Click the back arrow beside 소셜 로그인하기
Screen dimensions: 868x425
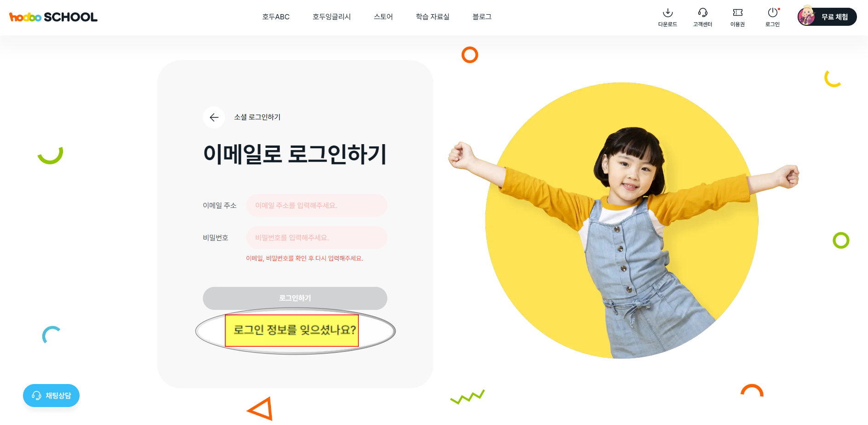[x=214, y=117]
